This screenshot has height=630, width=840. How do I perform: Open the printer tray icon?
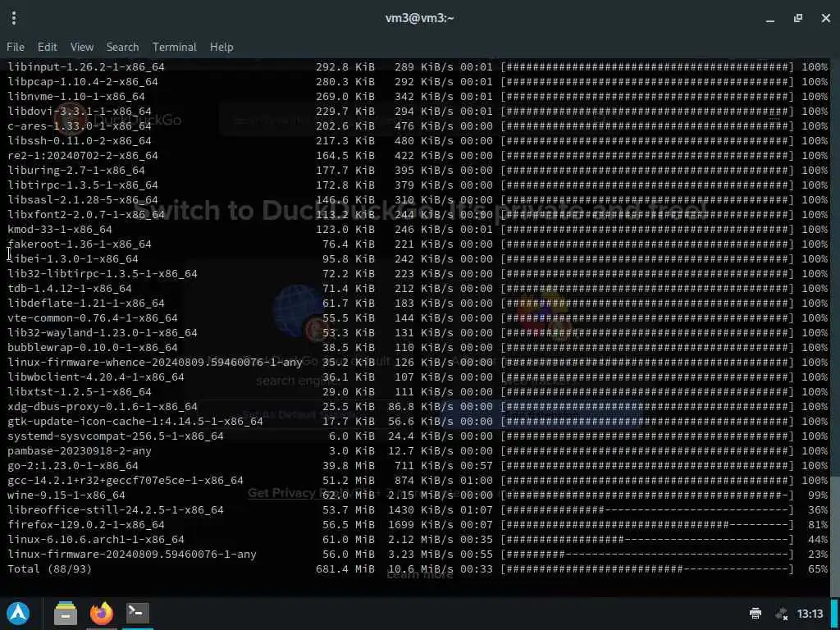(756, 614)
